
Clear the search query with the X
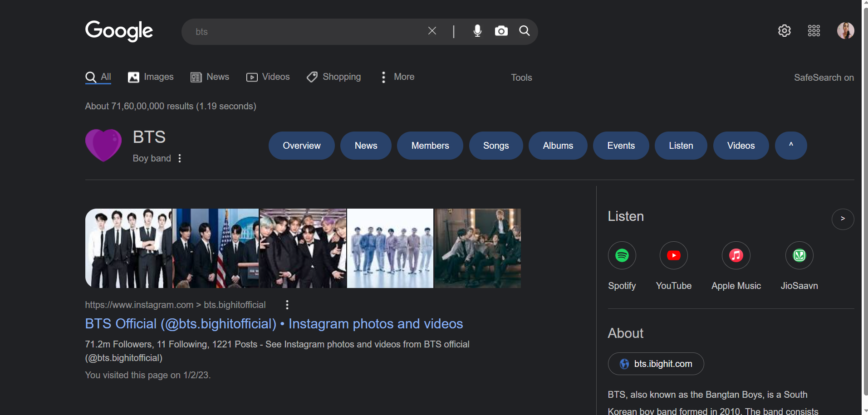click(x=432, y=30)
